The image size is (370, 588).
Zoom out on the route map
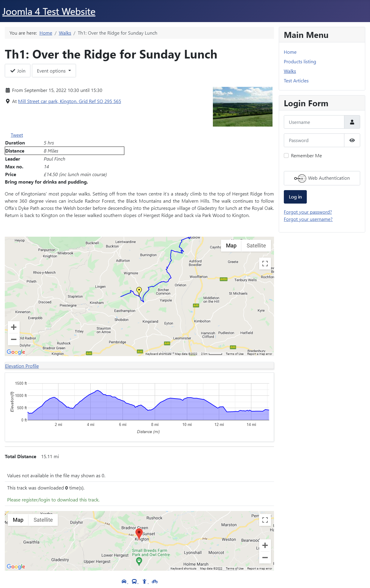tap(14, 339)
